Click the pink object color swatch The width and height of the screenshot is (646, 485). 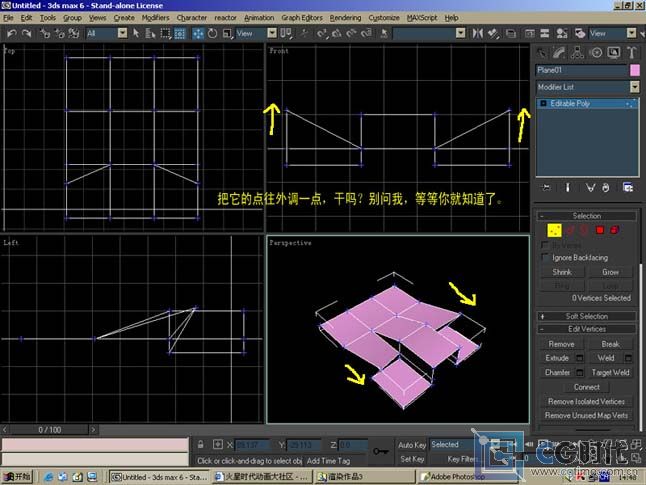click(x=633, y=70)
